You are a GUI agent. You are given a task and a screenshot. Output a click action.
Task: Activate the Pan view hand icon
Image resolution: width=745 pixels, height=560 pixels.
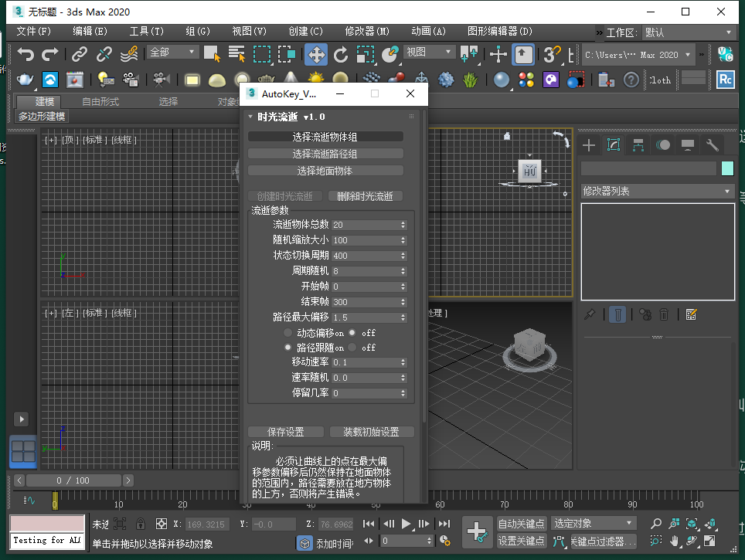click(674, 541)
